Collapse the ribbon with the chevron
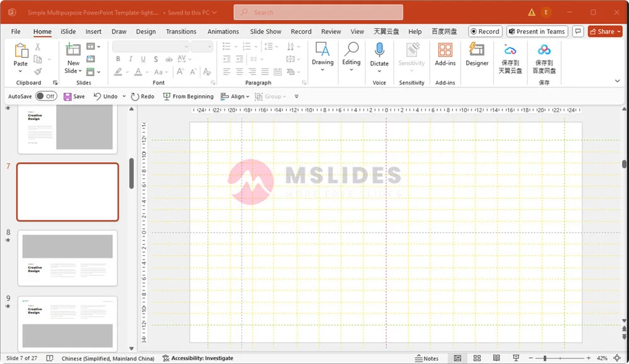Screen dimensions: 629x364 pyautogui.click(x=618, y=81)
